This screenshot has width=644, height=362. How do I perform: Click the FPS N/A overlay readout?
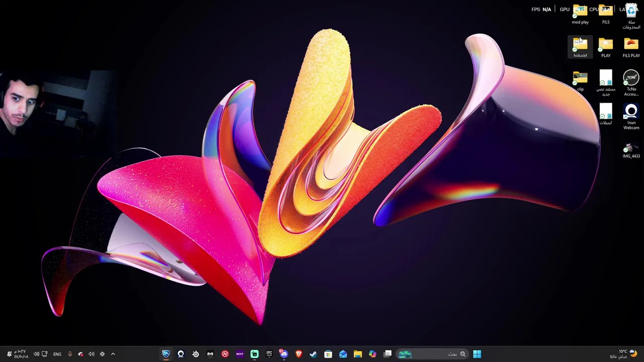pos(541,9)
